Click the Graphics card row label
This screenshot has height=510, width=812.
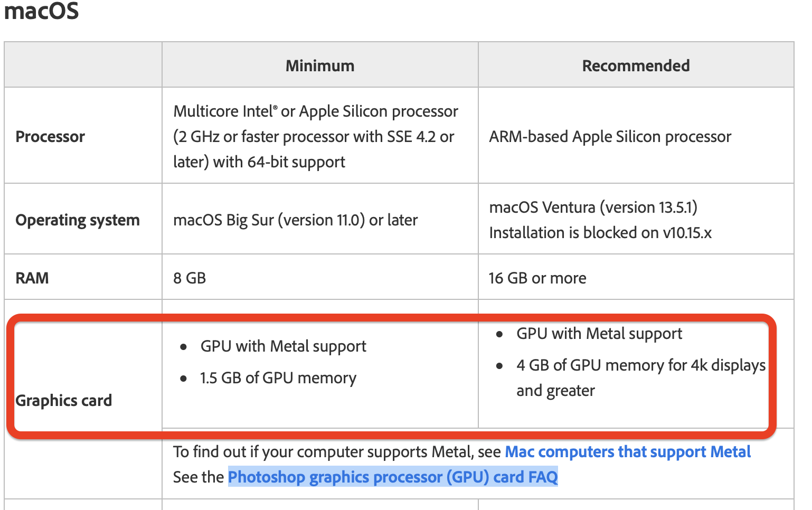coord(64,401)
